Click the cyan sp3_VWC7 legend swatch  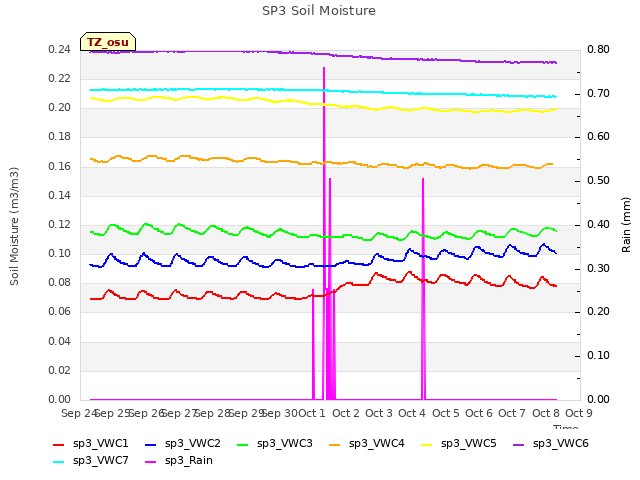pyautogui.click(x=59, y=462)
